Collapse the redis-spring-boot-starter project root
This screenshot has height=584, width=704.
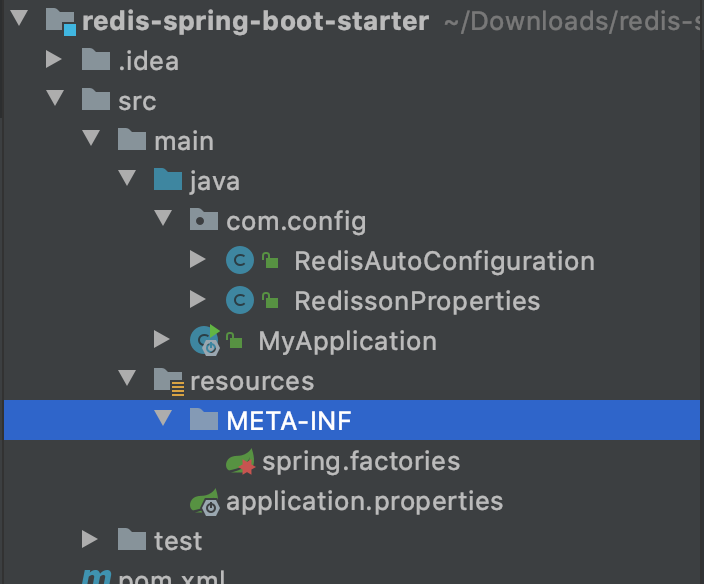(x=19, y=18)
